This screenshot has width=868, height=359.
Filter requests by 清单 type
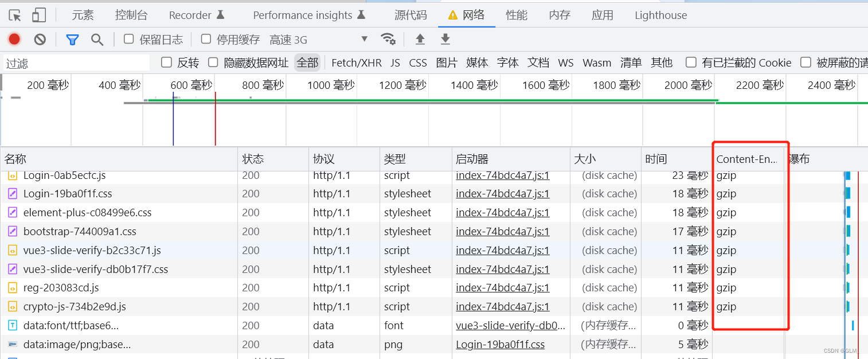(631, 63)
